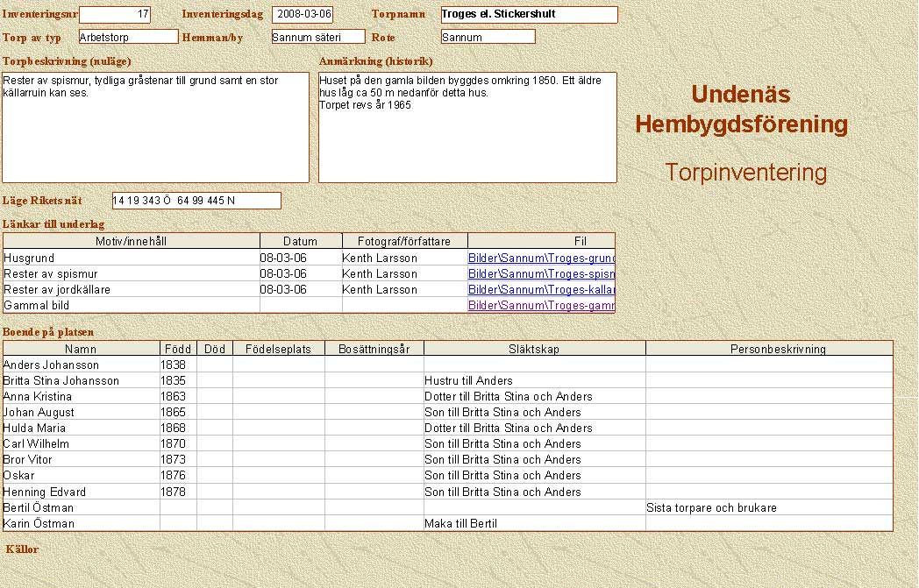The width and height of the screenshot is (919, 588).
Task: Open the Troges-grund image link
Action: [541, 259]
